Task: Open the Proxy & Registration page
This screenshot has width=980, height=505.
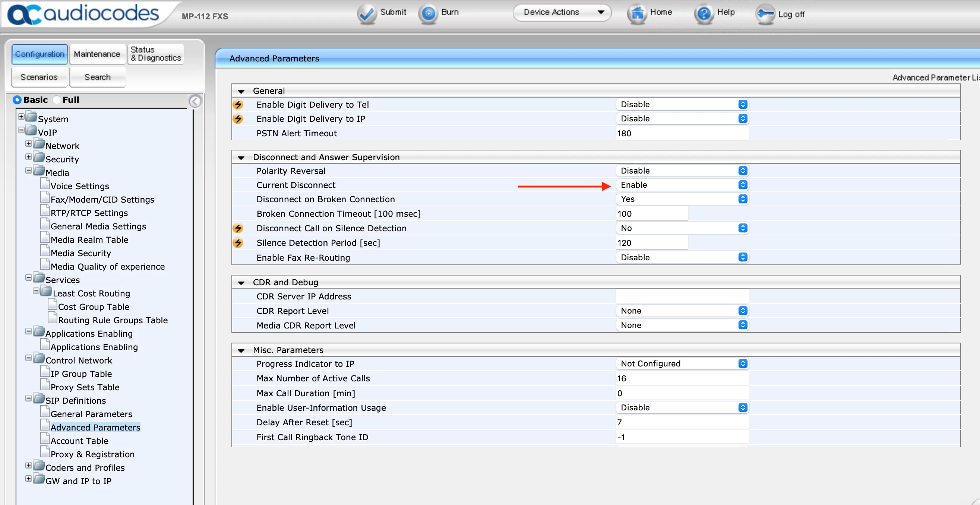Action: pyautogui.click(x=92, y=454)
